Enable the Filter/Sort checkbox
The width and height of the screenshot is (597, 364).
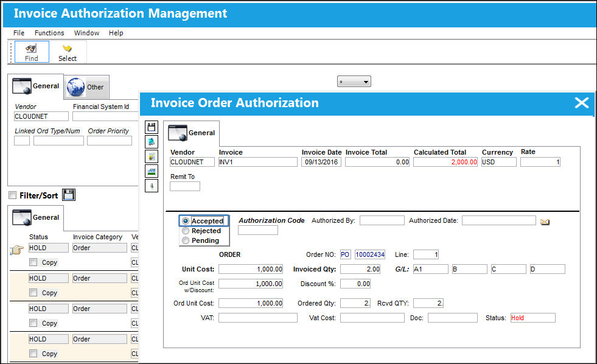(13, 195)
